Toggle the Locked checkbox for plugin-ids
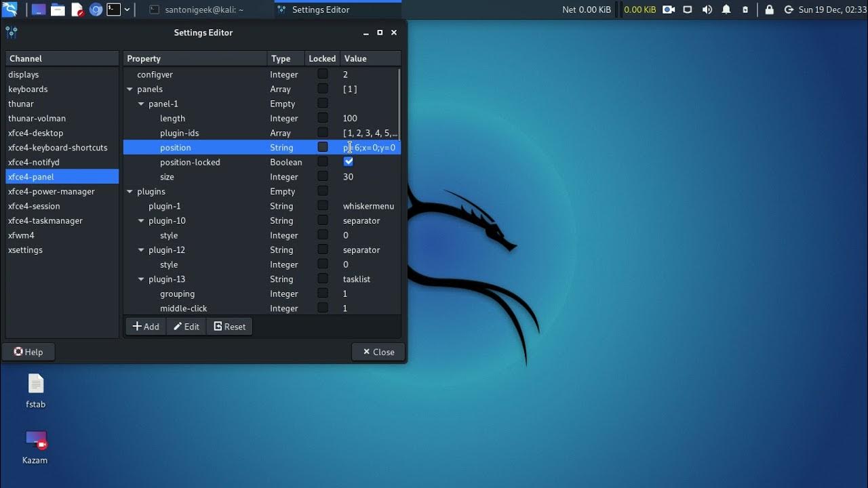 pos(323,132)
